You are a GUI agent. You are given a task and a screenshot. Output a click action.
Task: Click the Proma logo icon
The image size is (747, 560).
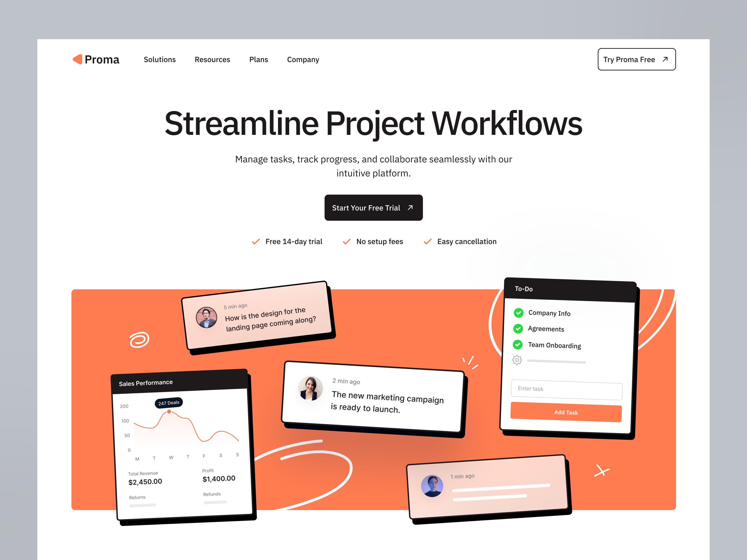(x=77, y=59)
